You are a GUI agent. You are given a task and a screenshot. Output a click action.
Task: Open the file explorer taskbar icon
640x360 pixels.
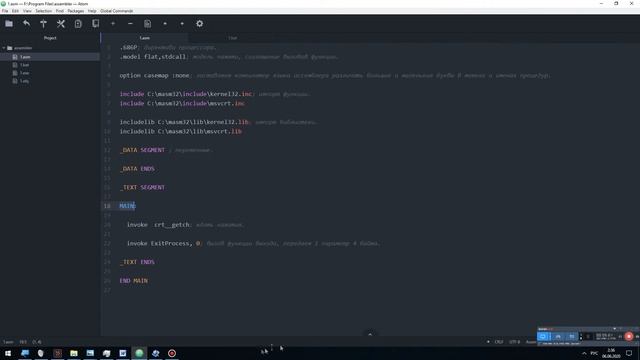74,353
